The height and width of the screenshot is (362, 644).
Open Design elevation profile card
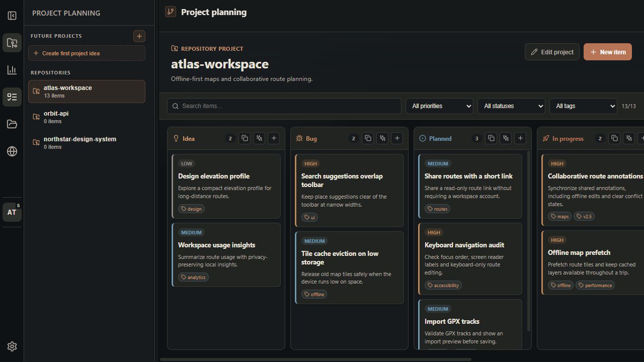(x=226, y=186)
